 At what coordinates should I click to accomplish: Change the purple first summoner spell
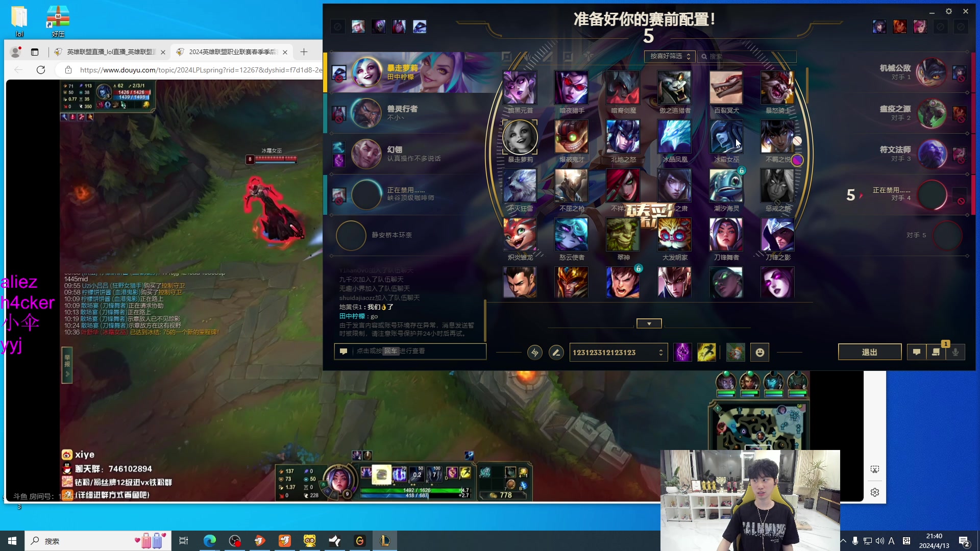click(682, 352)
